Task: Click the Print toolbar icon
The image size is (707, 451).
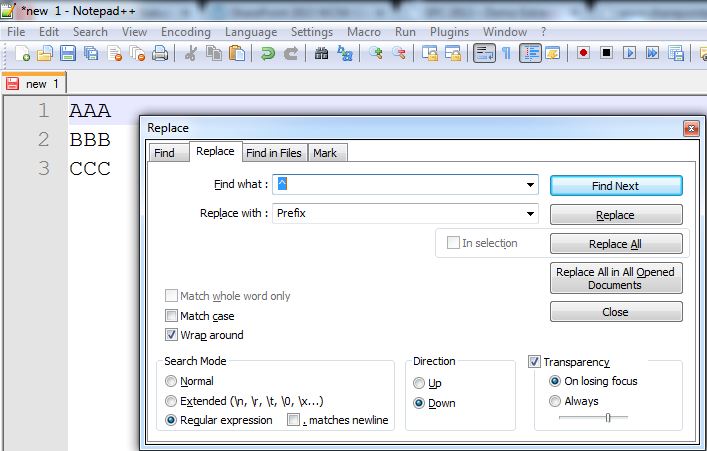Action: (x=160, y=54)
